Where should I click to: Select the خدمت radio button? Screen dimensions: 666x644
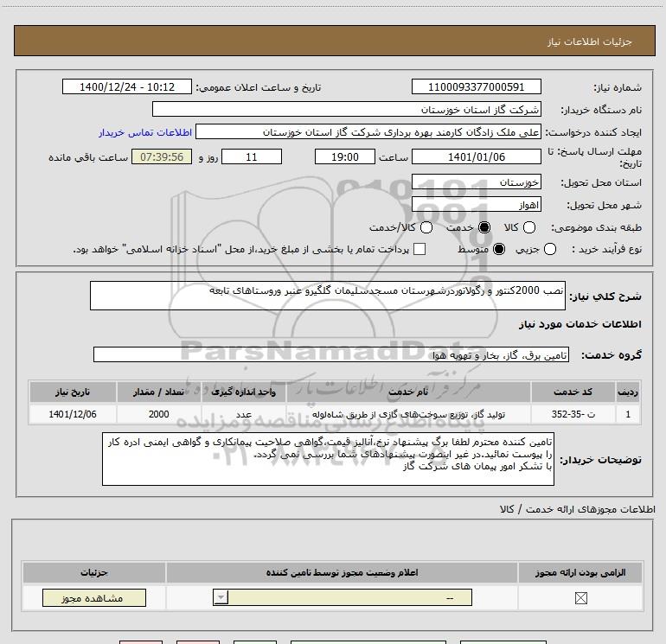(x=484, y=227)
